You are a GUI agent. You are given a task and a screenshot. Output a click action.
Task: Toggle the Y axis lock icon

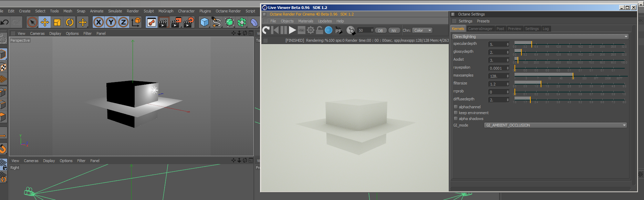(111, 22)
